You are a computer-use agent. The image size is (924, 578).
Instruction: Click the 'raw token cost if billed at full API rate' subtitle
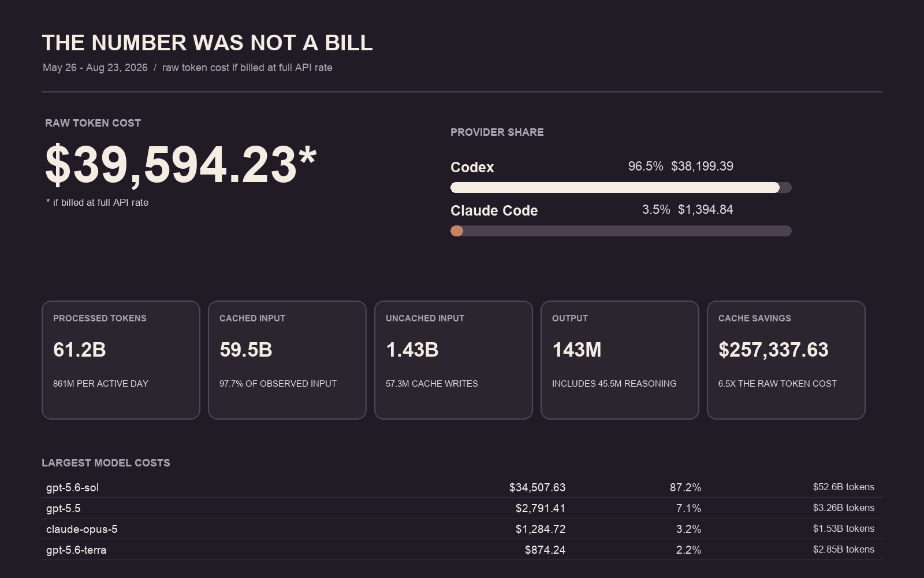pyautogui.click(x=247, y=68)
